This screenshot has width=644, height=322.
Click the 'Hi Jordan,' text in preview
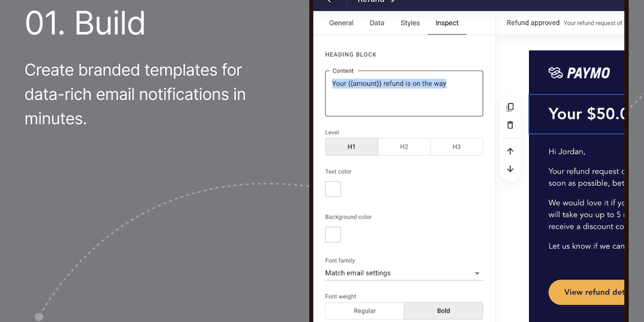tap(567, 152)
